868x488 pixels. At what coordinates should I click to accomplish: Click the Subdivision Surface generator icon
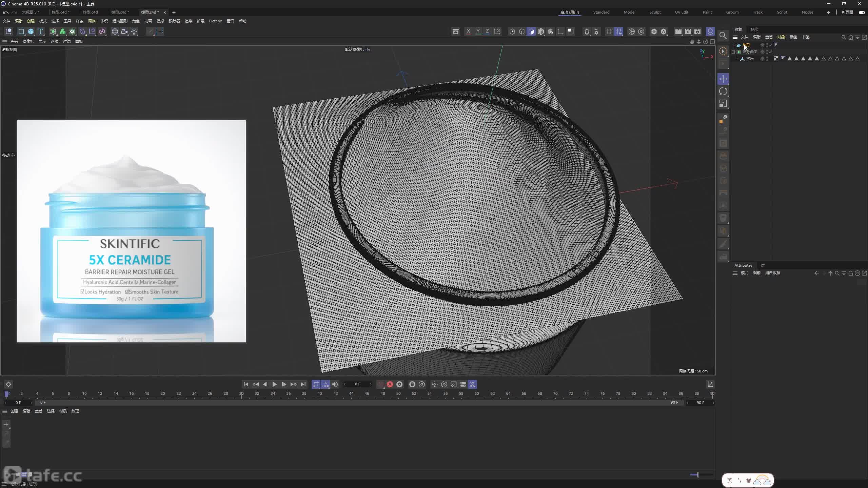click(53, 32)
